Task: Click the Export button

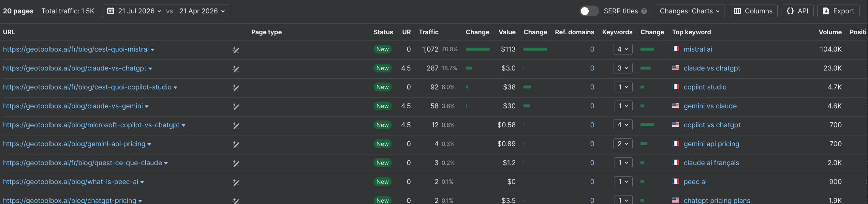Action: tap(838, 11)
